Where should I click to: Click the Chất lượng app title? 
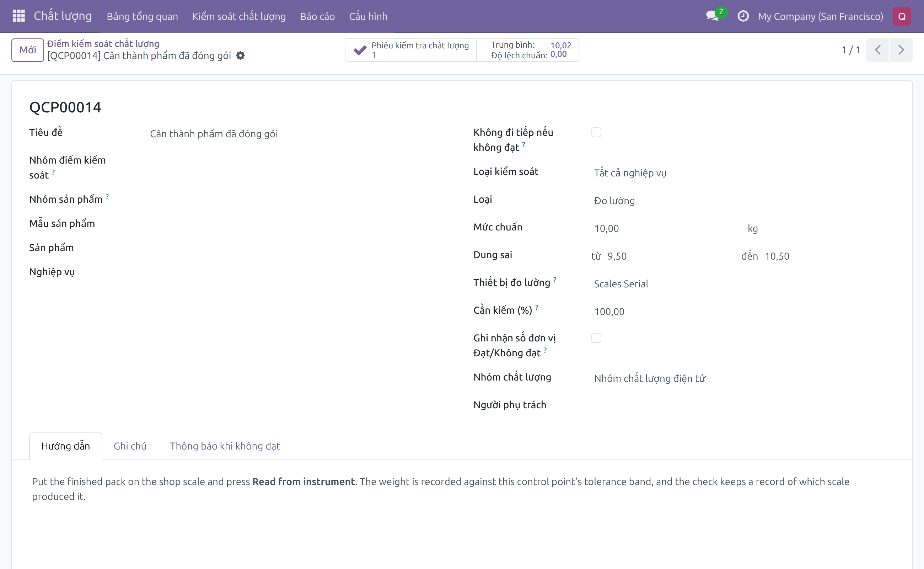[x=63, y=16]
